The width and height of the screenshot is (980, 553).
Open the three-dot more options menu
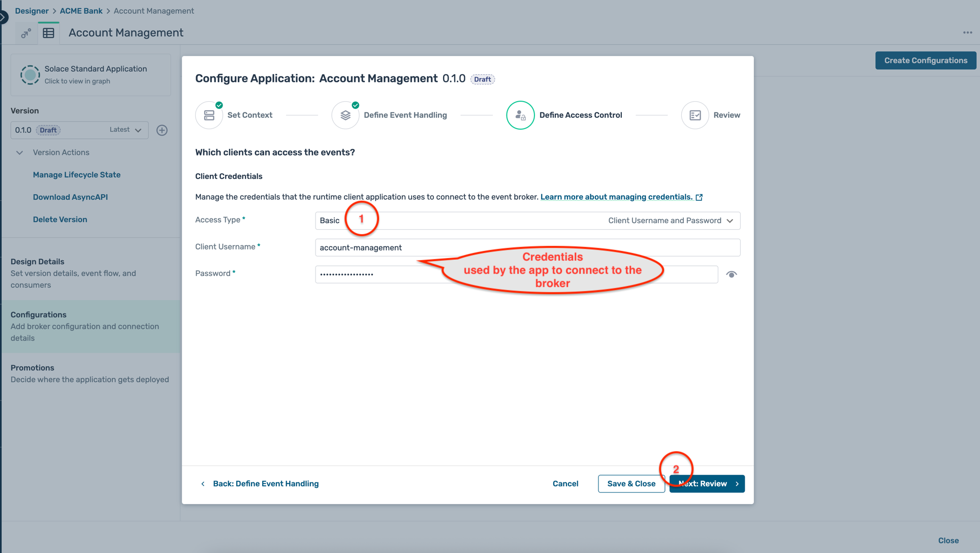pos(967,33)
